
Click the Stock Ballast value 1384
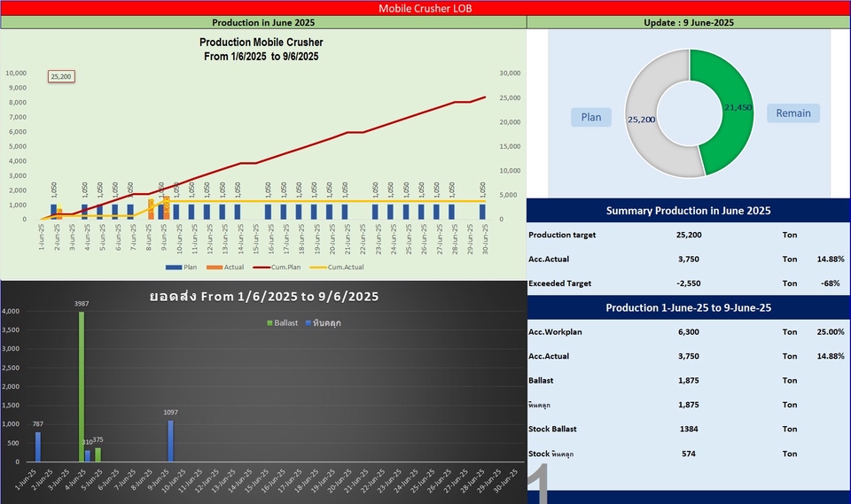[689, 429]
